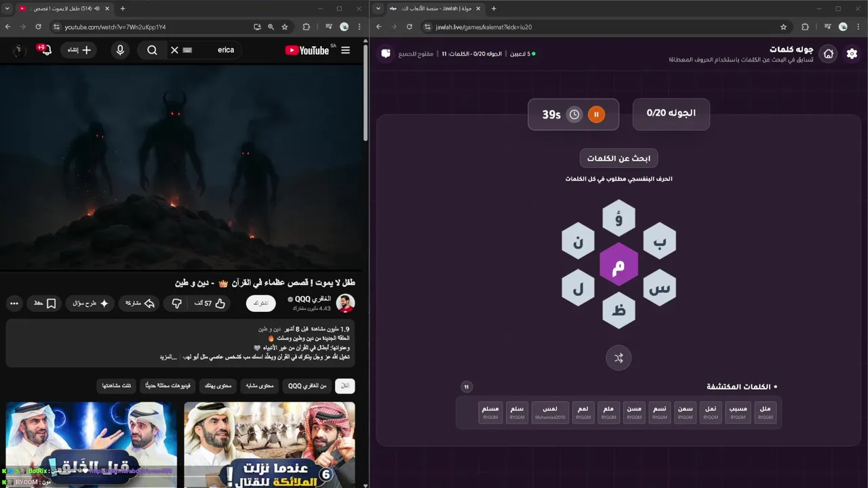Click the youtube.com address bar URL
This screenshot has width=868, height=488.
(115, 27)
